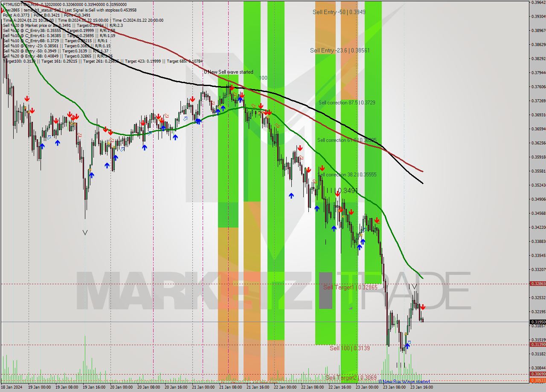
Task: Select the '22 Jan 08:00' time axis label
Action: pos(313,387)
